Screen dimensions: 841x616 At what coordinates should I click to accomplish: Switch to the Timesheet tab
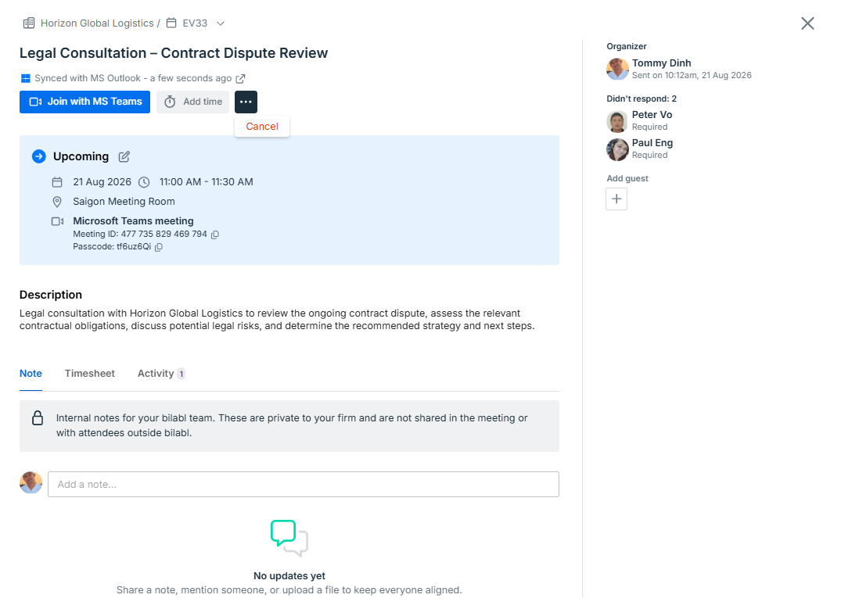tap(89, 374)
